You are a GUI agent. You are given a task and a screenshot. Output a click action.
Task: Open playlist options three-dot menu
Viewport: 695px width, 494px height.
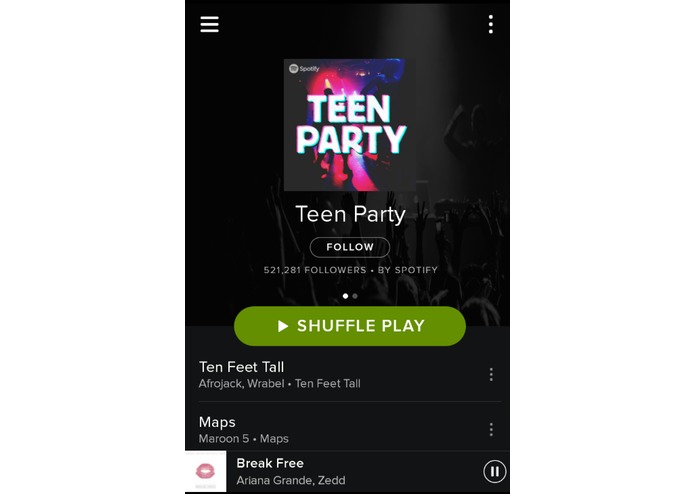click(x=491, y=24)
